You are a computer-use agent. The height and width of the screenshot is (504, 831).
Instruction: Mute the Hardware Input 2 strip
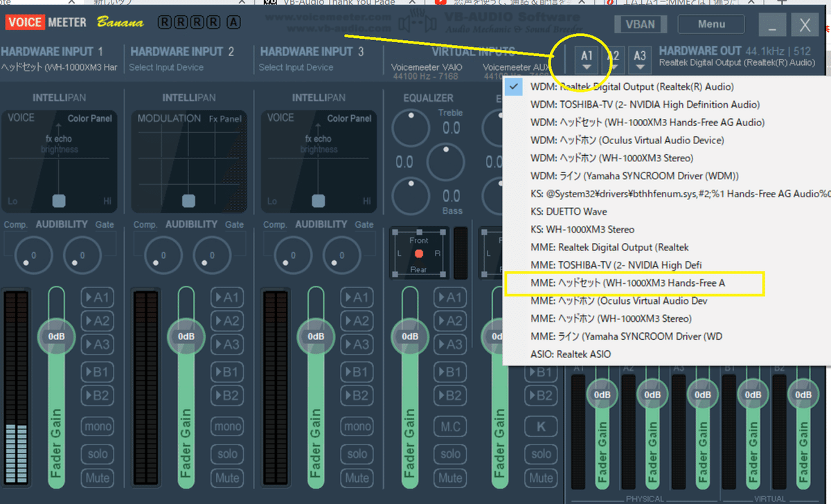(x=226, y=478)
